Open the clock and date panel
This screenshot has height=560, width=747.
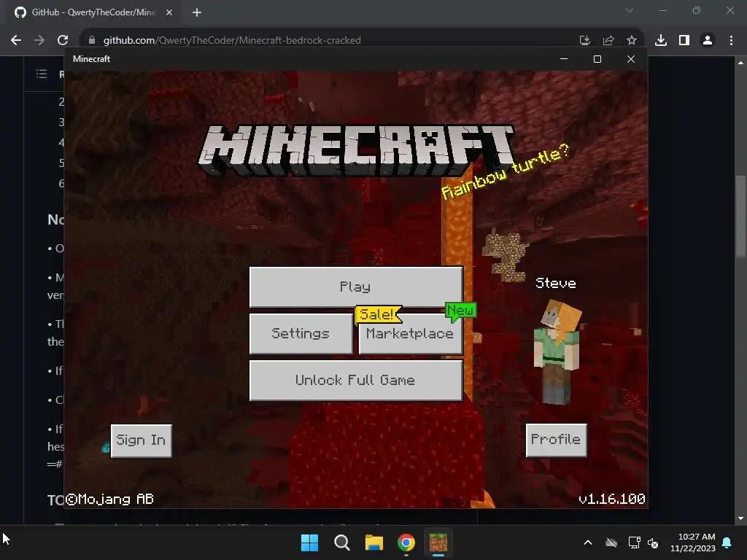tap(693, 542)
